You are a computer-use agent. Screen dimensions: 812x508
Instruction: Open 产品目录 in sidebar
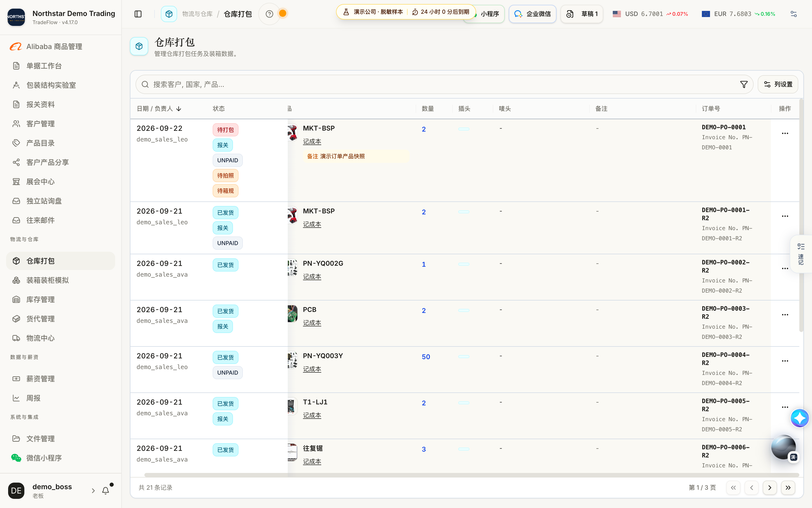point(60,143)
